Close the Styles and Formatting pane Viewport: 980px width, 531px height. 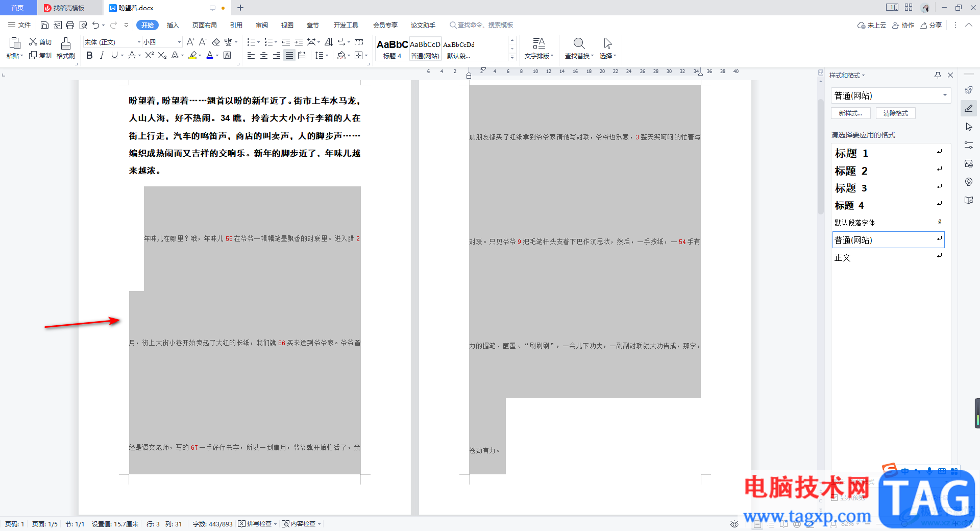(x=950, y=75)
